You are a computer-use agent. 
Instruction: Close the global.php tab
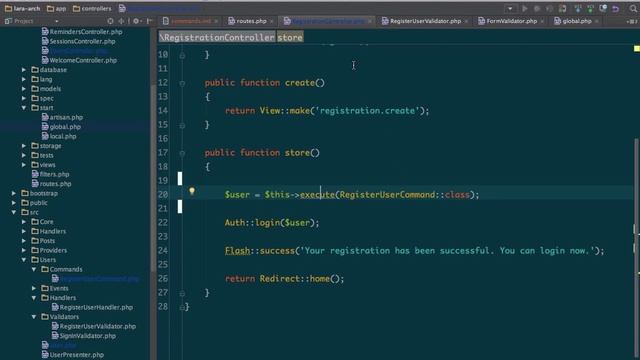pyautogui.click(x=597, y=21)
